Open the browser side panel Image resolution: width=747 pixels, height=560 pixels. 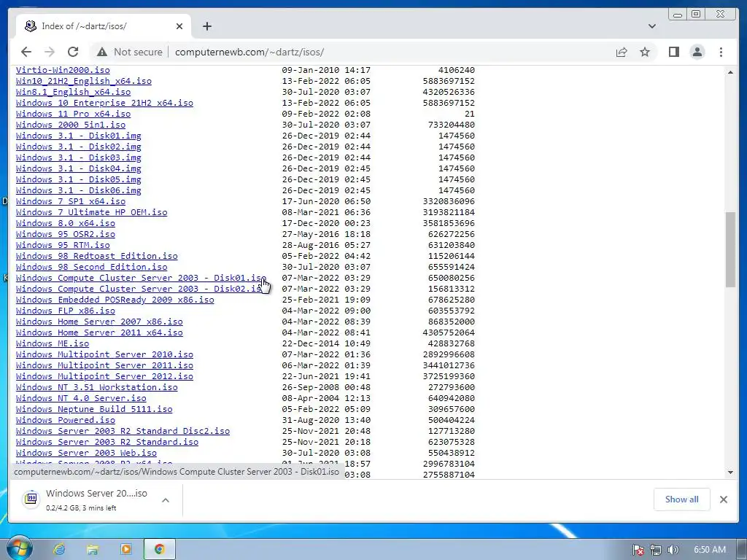673,52
